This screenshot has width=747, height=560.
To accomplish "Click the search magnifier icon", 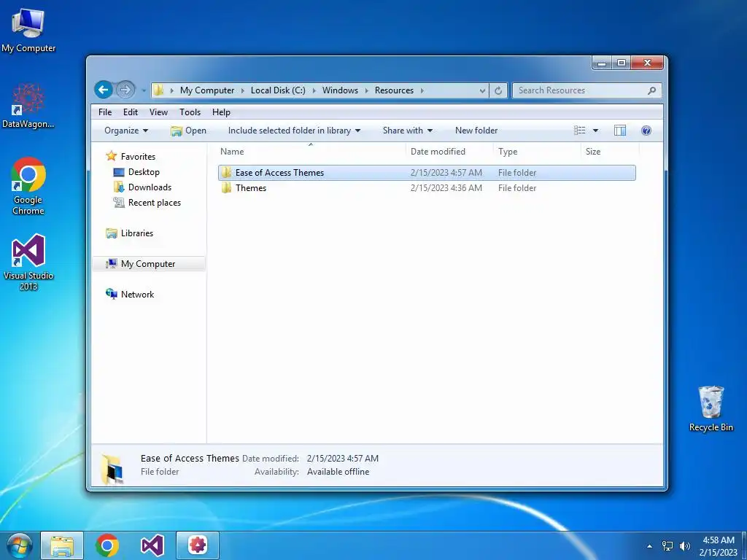I will (651, 90).
